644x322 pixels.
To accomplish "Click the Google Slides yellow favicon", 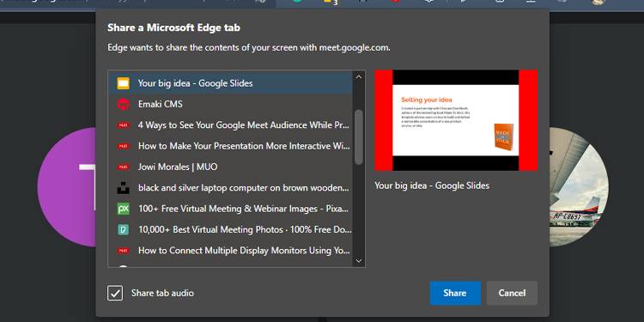I will pos(123,83).
